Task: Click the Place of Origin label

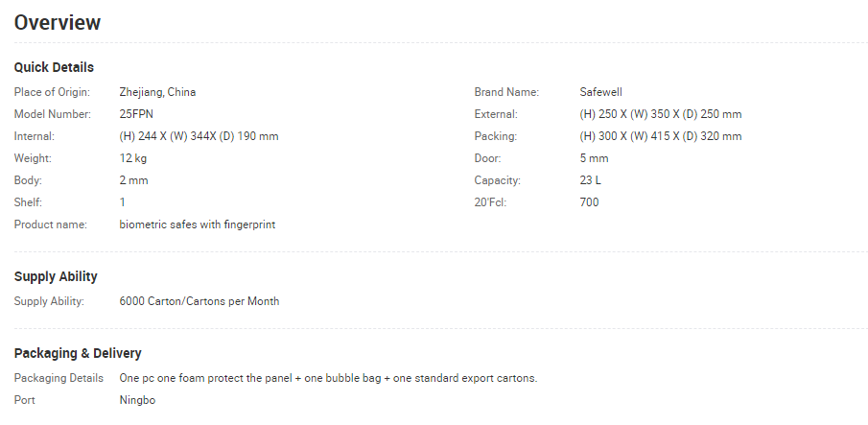Action: [x=52, y=92]
